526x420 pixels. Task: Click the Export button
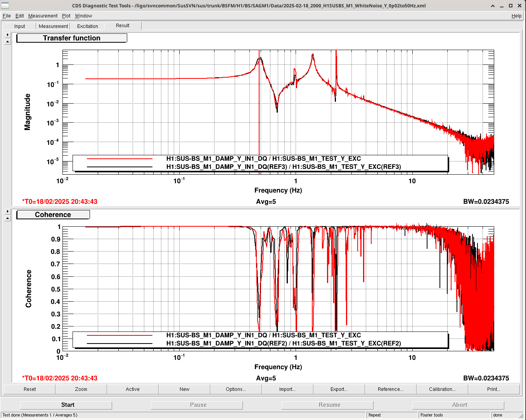339,389
